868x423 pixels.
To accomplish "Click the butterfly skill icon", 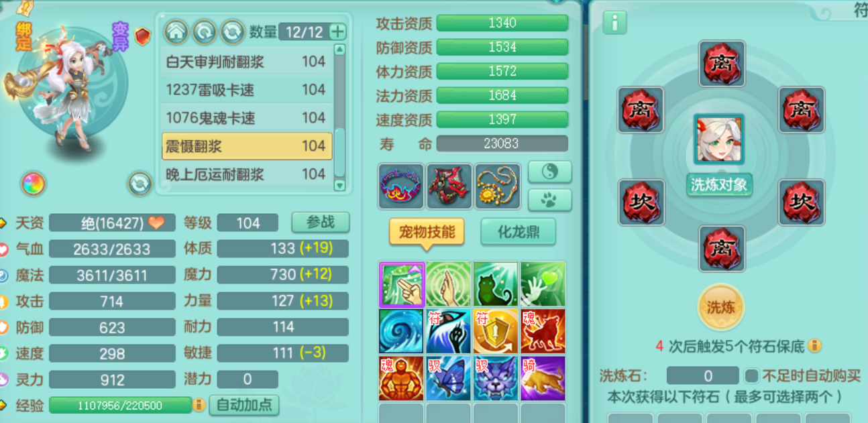I will (448, 378).
